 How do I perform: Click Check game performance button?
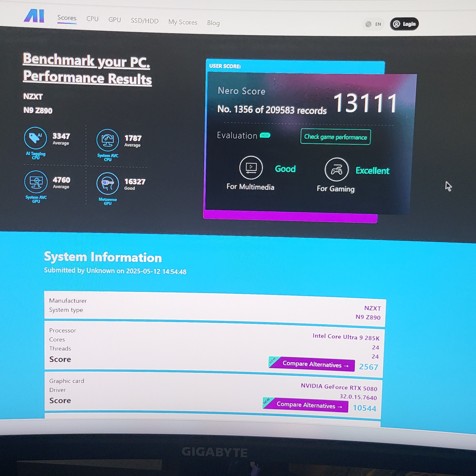point(336,137)
